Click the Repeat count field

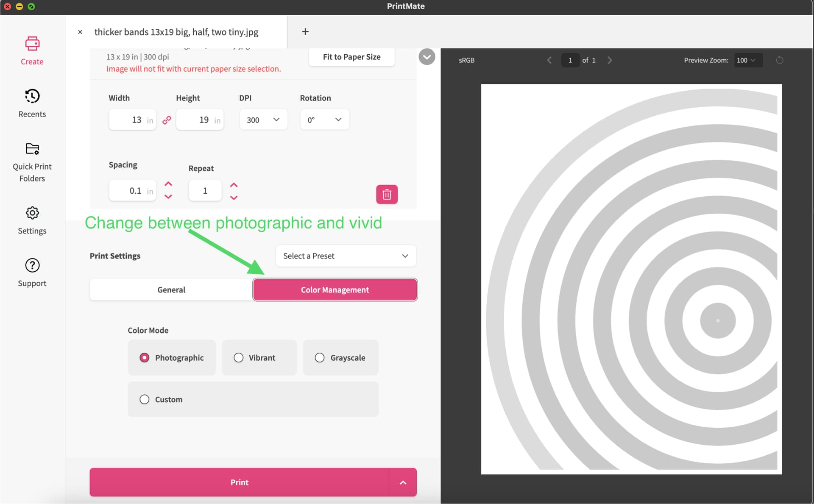pos(205,191)
